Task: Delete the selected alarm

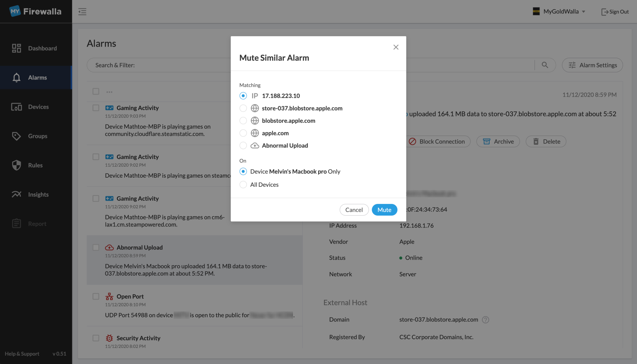Action: pyautogui.click(x=546, y=142)
